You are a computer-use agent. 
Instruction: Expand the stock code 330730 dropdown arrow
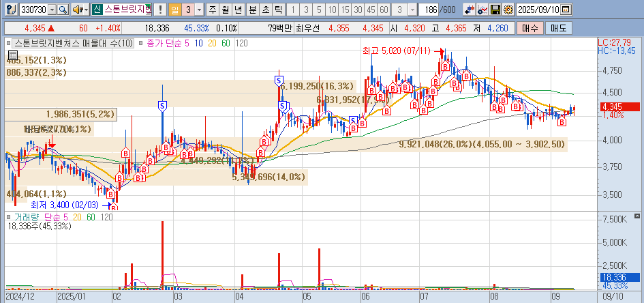click(x=52, y=10)
